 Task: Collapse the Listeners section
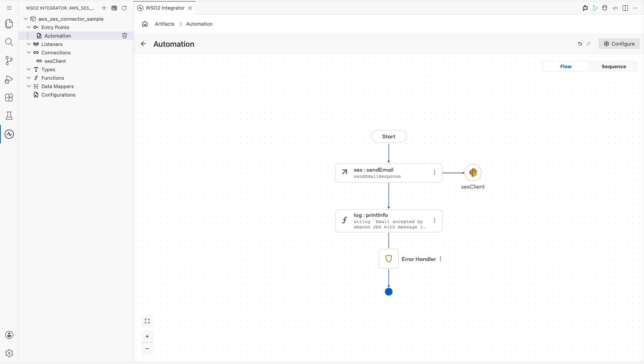pyautogui.click(x=29, y=44)
